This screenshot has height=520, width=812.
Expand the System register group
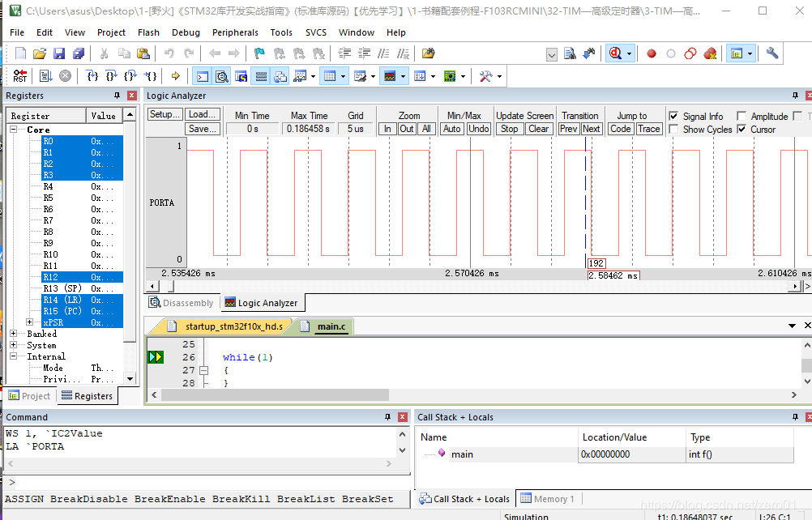tap(14, 344)
